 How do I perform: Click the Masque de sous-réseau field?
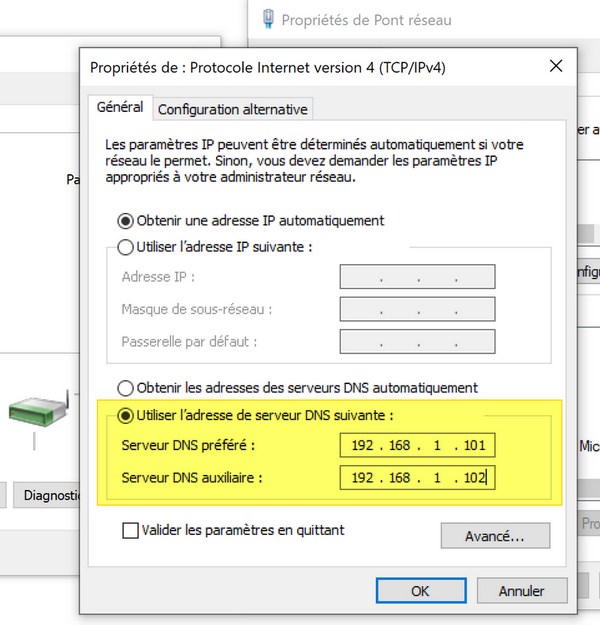(x=417, y=309)
